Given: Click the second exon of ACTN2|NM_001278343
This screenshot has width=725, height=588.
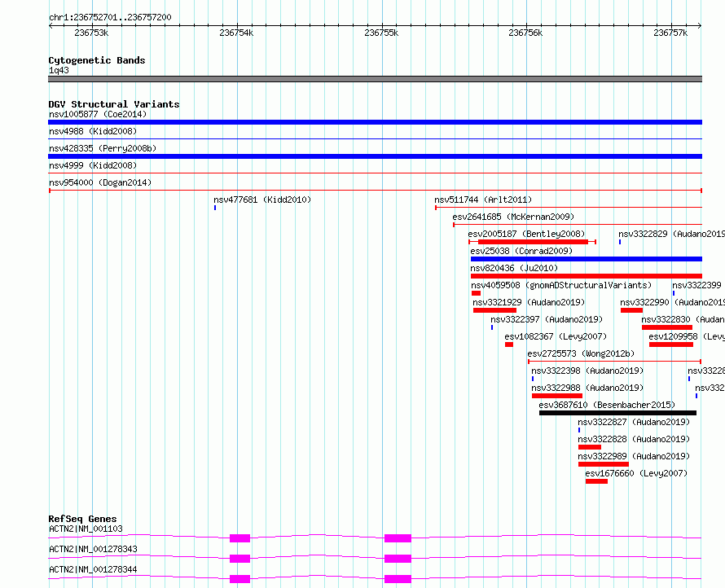Looking at the screenshot, I should [398, 559].
